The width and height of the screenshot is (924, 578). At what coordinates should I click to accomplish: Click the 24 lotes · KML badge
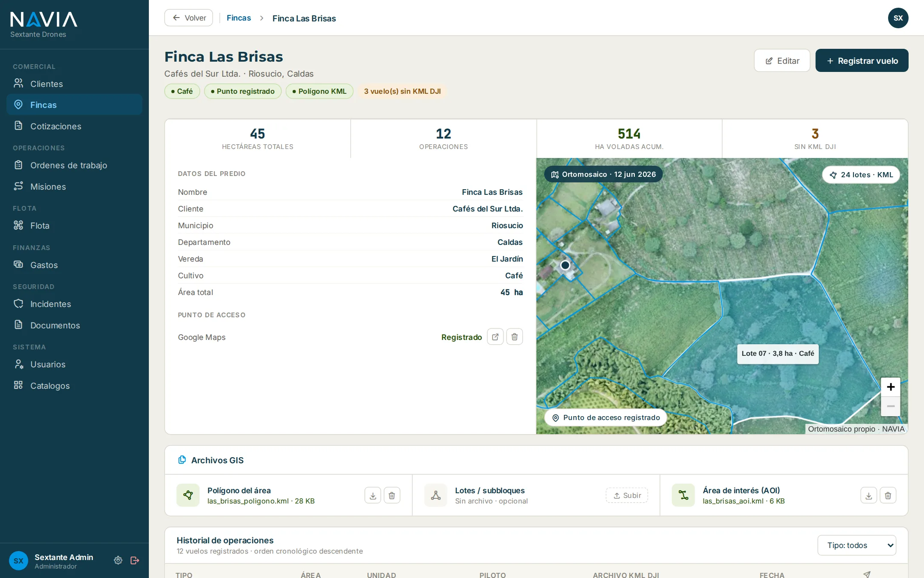[x=861, y=175]
